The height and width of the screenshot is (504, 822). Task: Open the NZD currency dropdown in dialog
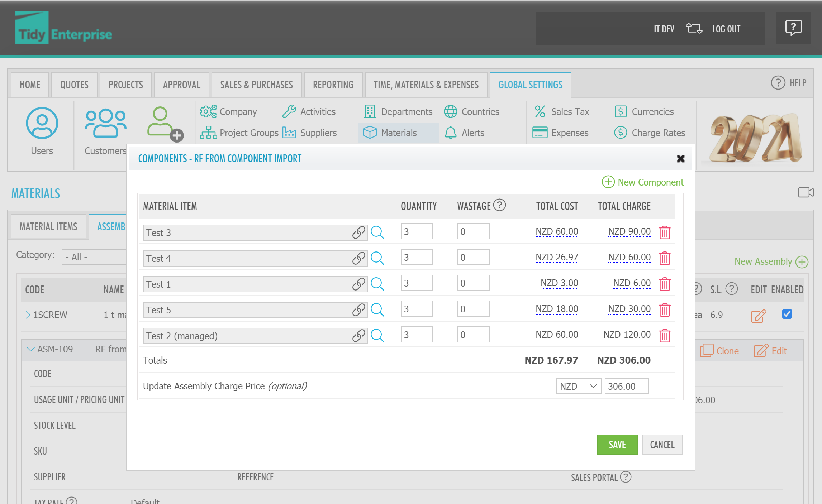[578, 386]
